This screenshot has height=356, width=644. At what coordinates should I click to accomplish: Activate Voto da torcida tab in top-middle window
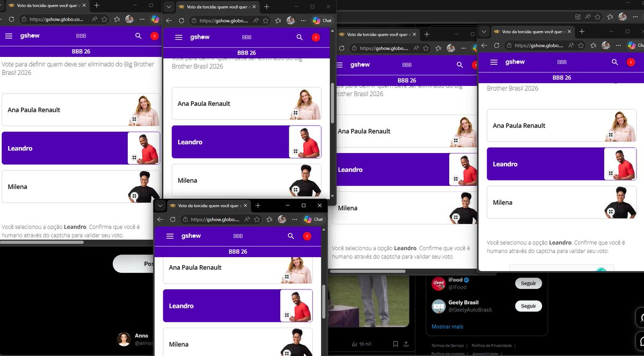(x=216, y=7)
